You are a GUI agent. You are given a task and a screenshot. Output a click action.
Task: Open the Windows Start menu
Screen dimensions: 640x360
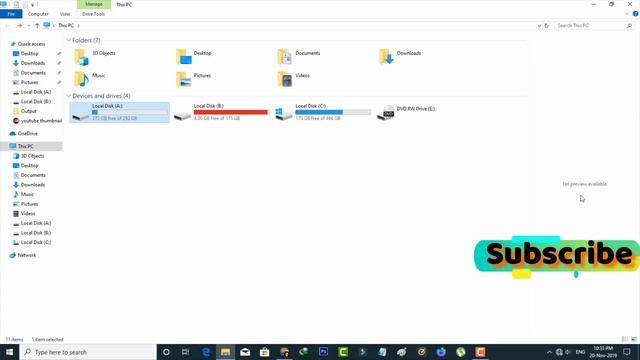tap(9, 352)
